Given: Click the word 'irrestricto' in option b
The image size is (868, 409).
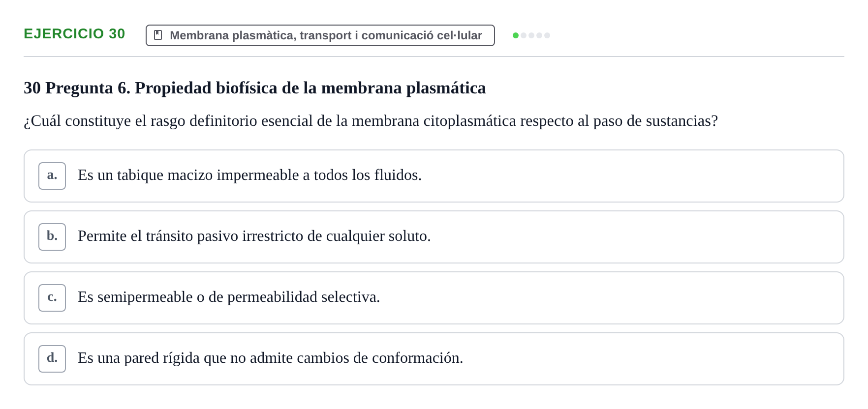Looking at the screenshot, I should click(273, 236).
